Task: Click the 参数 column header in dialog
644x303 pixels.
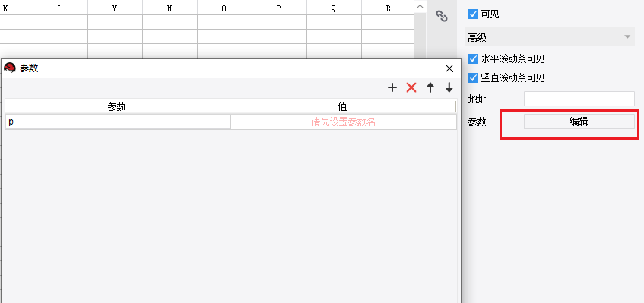Action: 117,106
